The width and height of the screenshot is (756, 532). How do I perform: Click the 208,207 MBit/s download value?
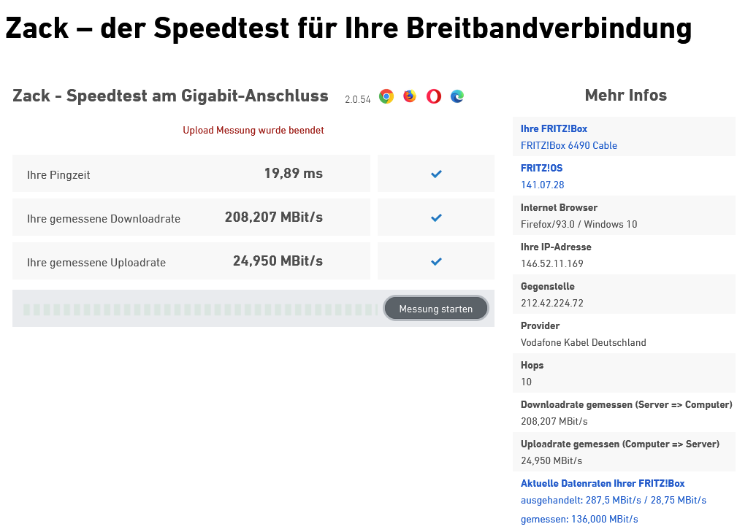(273, 217)
